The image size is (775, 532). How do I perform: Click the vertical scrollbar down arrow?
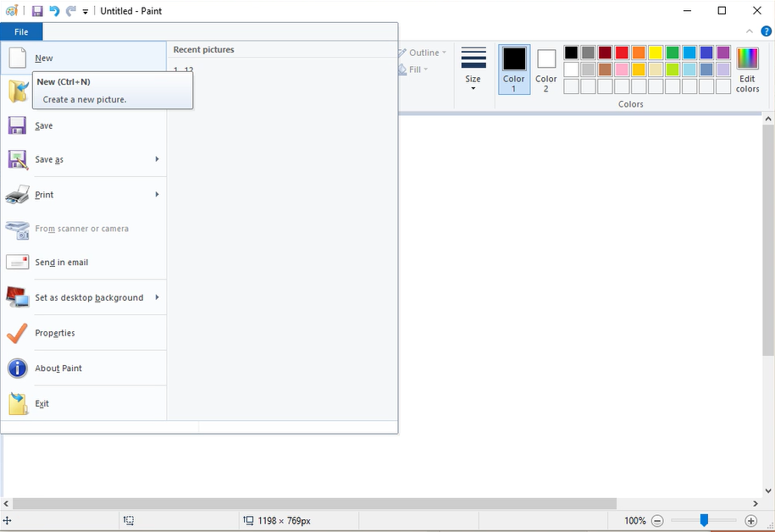point(767,490)
